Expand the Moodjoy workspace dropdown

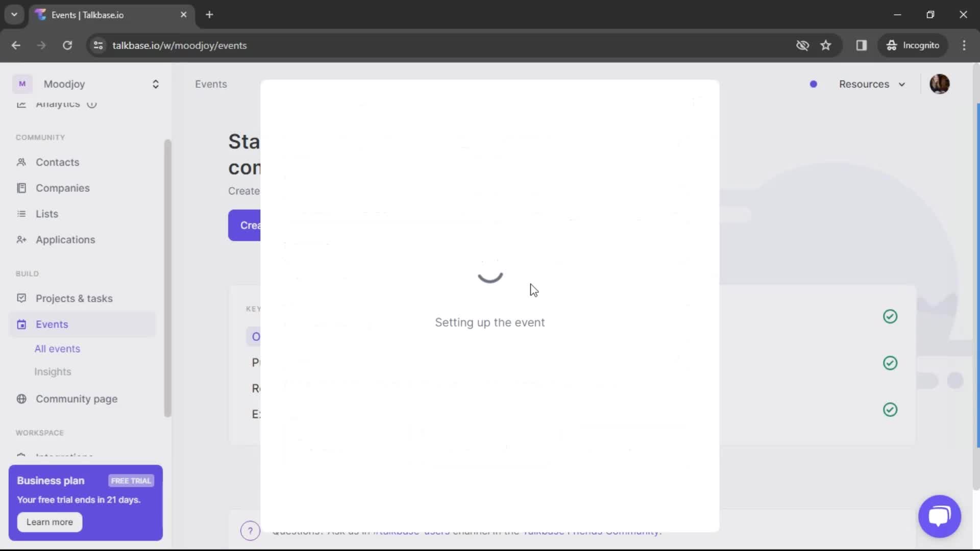click(156, 84)
